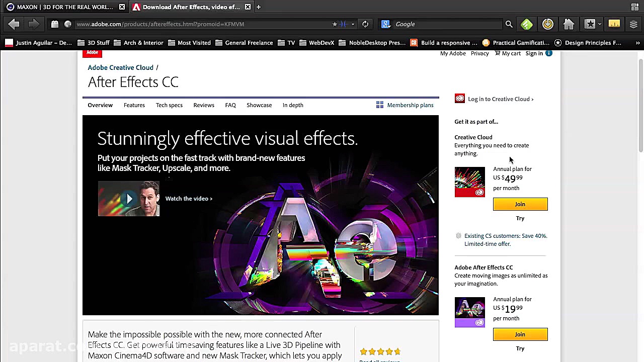The width and height of the screenshot is (644, 362).
Task: Click the Adobe logo on the page
Action: (92, 53)
